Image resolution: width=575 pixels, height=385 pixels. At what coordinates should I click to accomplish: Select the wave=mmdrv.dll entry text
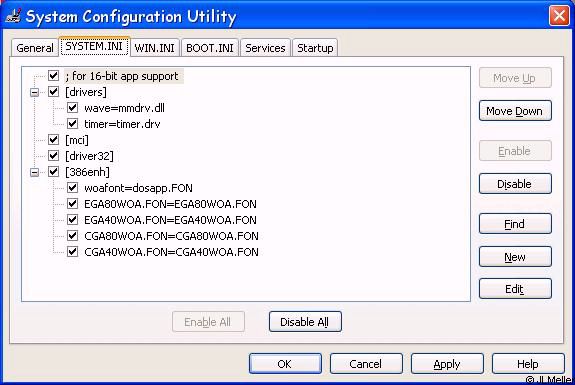coord(124,108)
